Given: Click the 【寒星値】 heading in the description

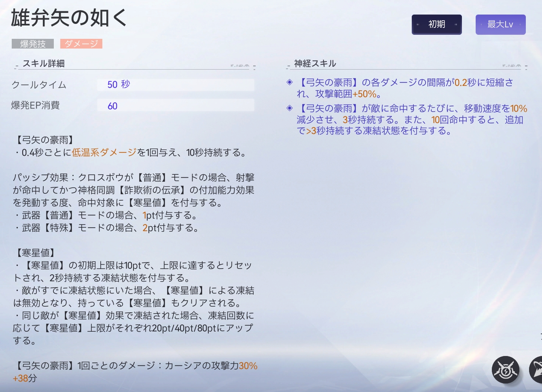Looking at the screenshot, I should click(36, 253).
